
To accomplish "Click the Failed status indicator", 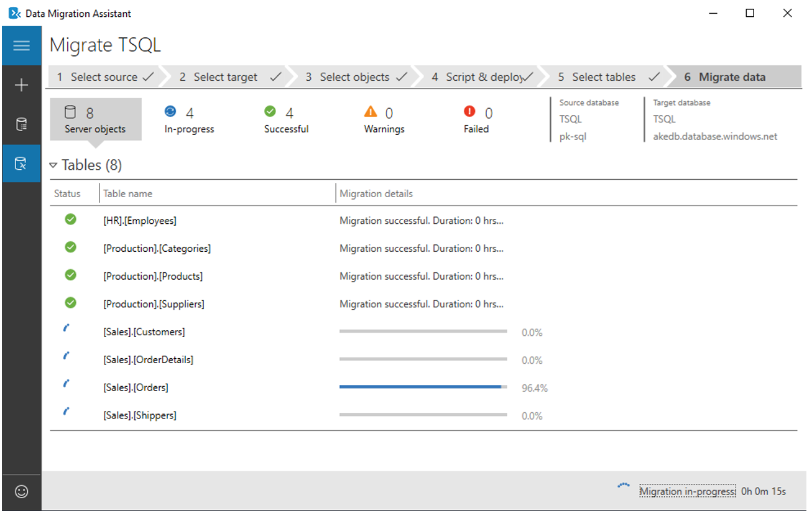I will pos(476,120).
